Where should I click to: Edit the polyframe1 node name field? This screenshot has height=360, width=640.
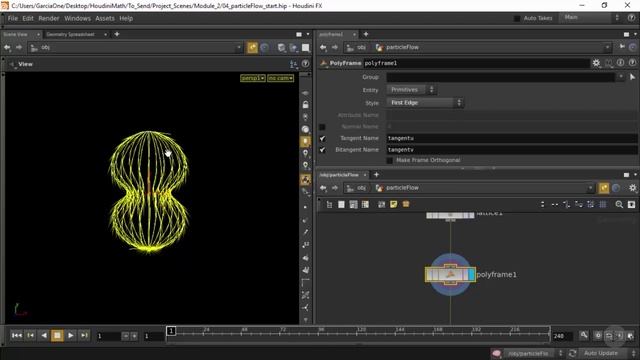point(476,63)
